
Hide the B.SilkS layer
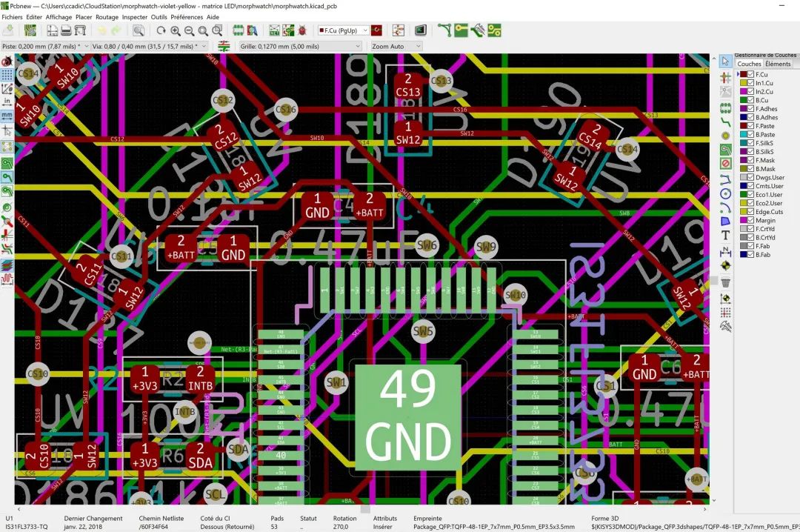pos(750,152)
